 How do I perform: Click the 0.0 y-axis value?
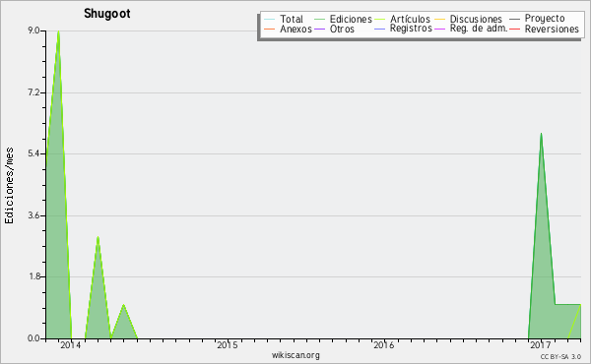(x=33, y=338)
